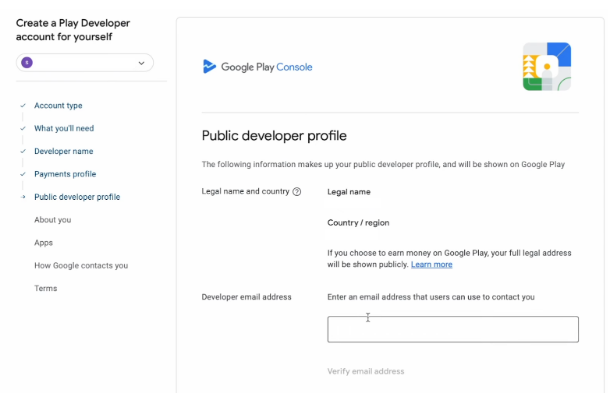The width and height of the screenshot is (608, 401).
Task: Click the checkmark next to Account type
Action: tap(22, 105)
